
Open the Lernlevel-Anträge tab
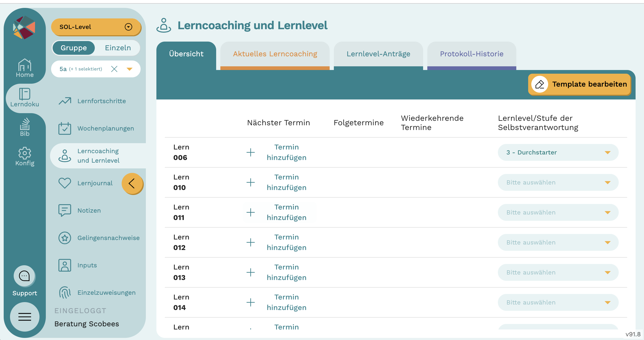(x=378, y=56)
